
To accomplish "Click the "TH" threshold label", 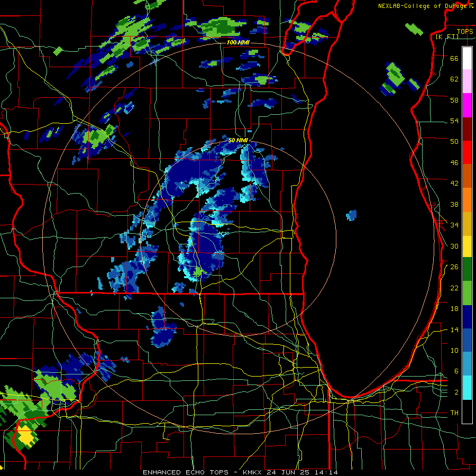I will pyautogui.click(x=454, y=413).
